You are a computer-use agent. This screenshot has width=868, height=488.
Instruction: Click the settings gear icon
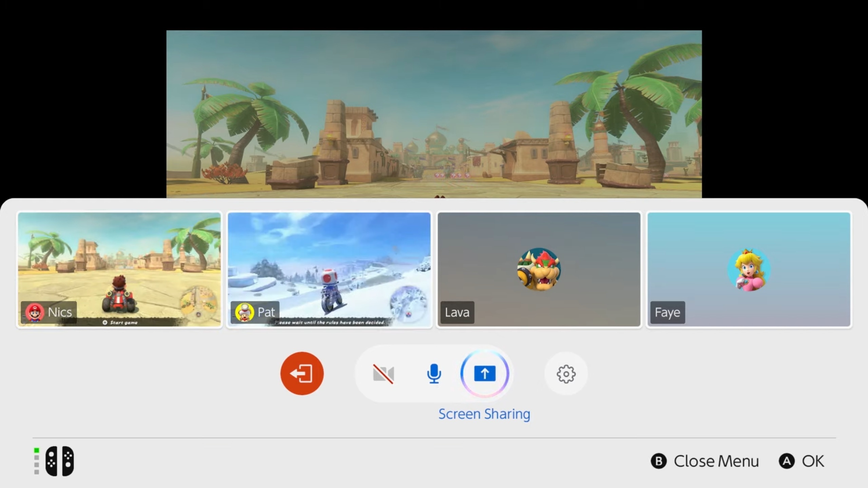[565, 373]
